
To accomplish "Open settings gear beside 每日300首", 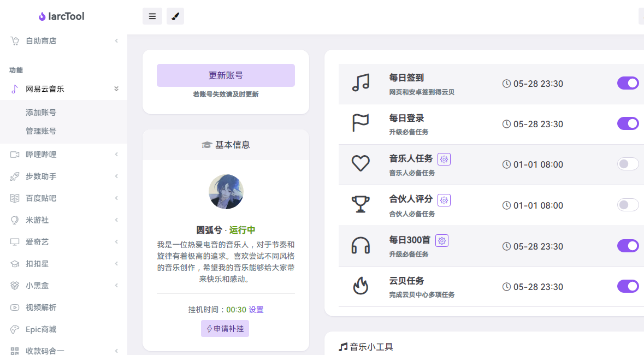I will pyautogui.click(x=442, y=240).
